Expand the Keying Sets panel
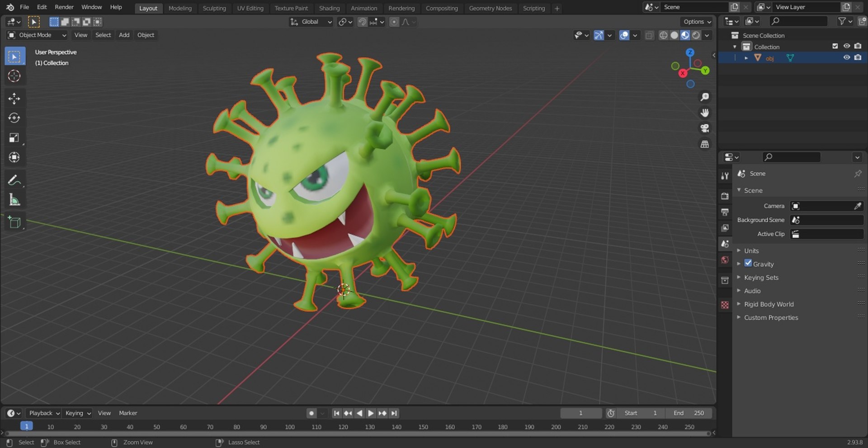Image resolution: width=868 pixels, height=448 pixels. coord(761,278)
